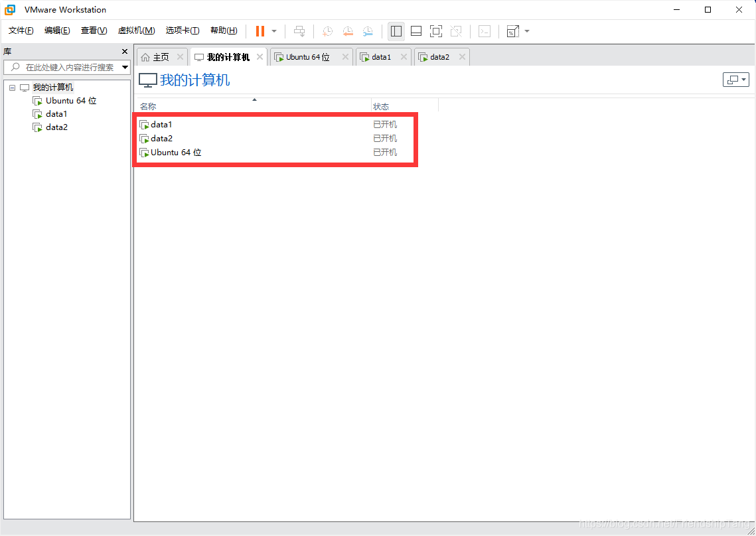
Task: Click data1 VM icon in library tree
Action: click(37, 114)
